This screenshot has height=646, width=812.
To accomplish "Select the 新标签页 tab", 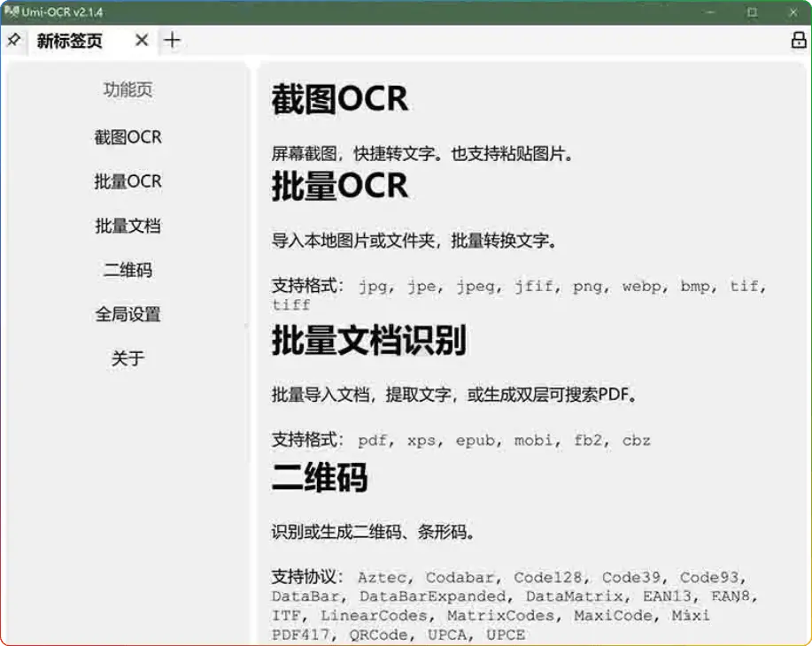I will click(x=70, y=42).
